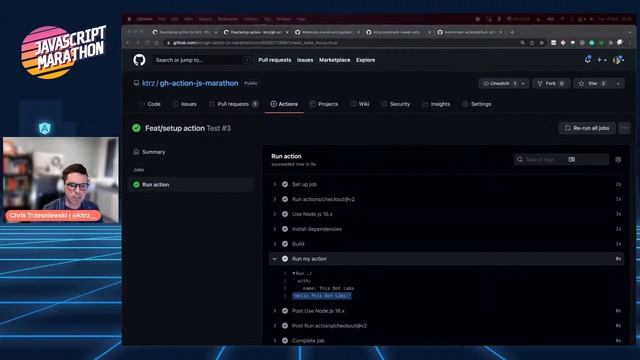Open Pull requests in the top navigation

[x=275, y=60]
